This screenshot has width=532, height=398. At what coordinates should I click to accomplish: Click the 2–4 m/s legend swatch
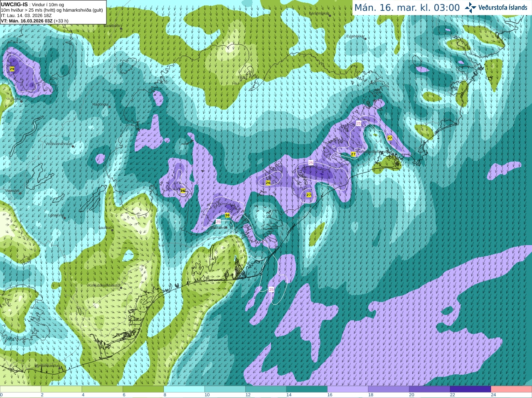(62, 389)
